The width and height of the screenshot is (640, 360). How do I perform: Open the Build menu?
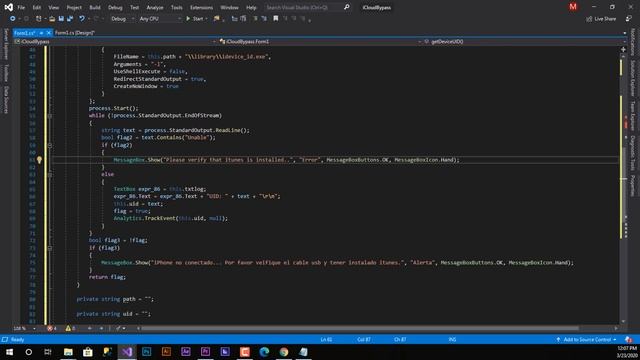pos(95,7)
